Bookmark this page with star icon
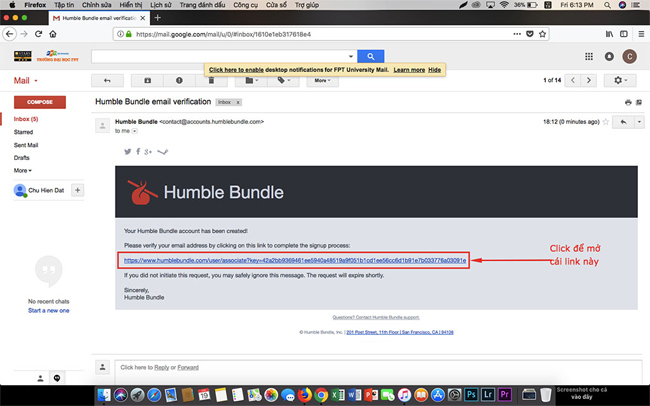Viewport: 650px width, 406px height. 542,34
